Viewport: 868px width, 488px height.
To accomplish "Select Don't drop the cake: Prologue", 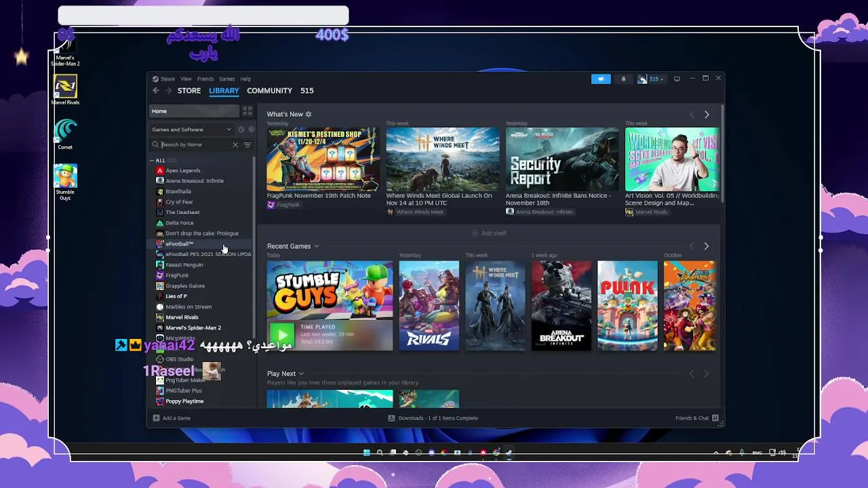I will click(x=201, y=233).
